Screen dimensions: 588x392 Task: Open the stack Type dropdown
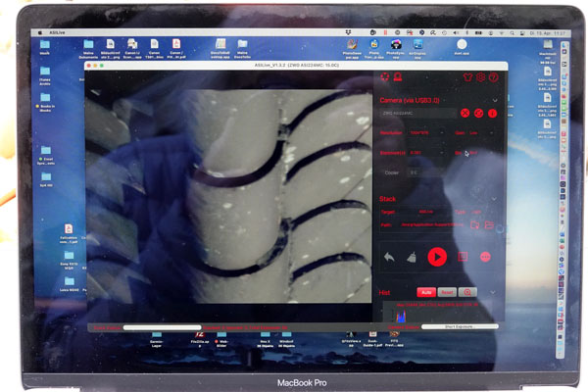(x=481, y=212)
